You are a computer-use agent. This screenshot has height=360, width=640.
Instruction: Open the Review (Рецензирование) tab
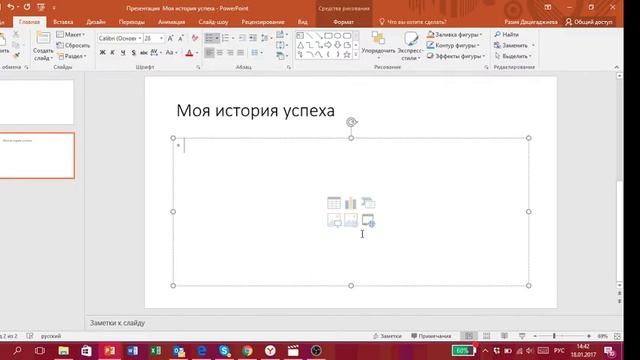[x=263, y=22]
